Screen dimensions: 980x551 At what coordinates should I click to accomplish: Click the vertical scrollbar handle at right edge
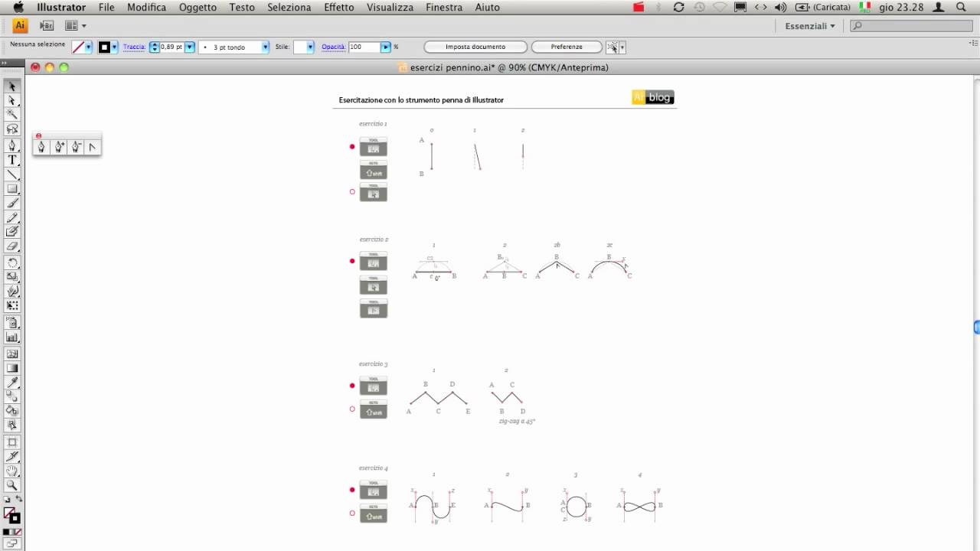click(x=977, y=327)
